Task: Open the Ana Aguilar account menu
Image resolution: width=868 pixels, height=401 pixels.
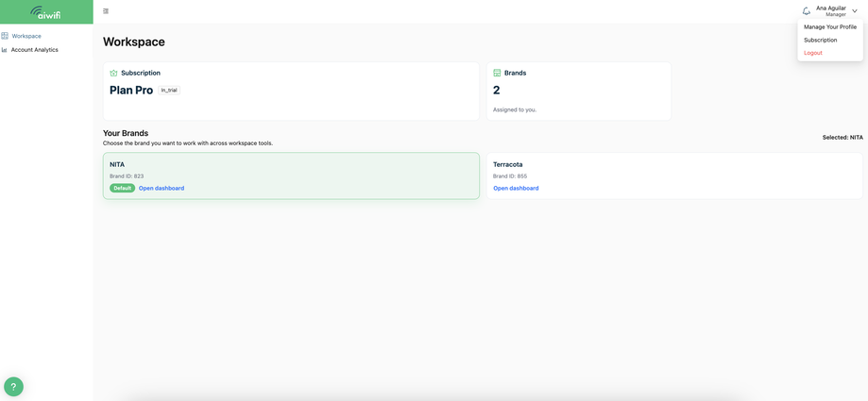Action: [x=831, y=11]
